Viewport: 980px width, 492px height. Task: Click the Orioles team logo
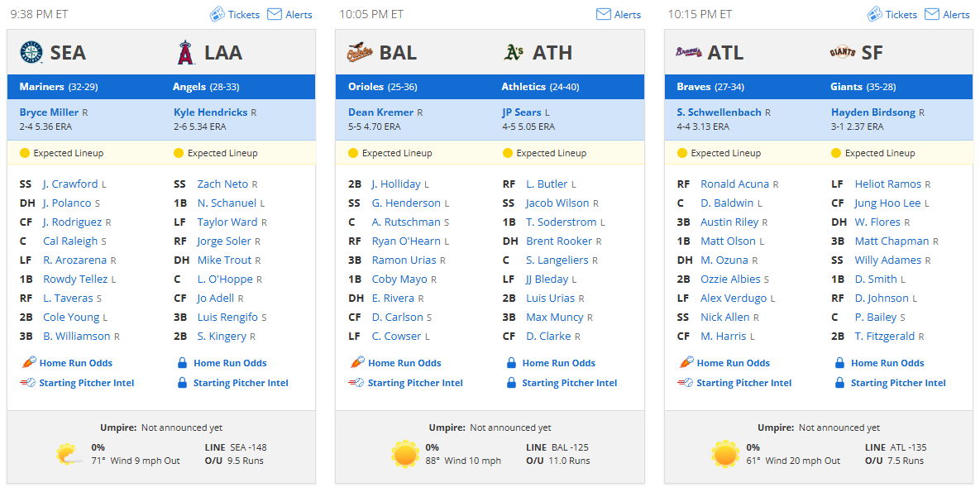coord(360,53)
